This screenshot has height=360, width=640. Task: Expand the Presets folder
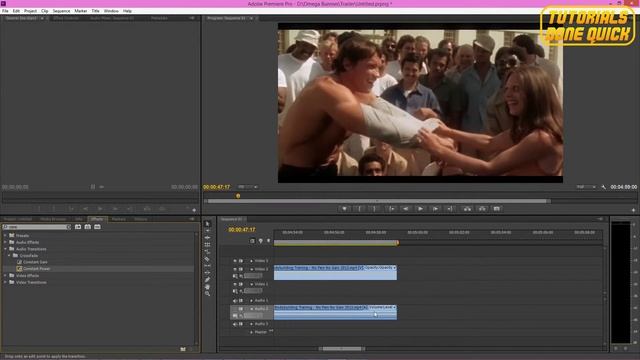(x=5, y=236)
